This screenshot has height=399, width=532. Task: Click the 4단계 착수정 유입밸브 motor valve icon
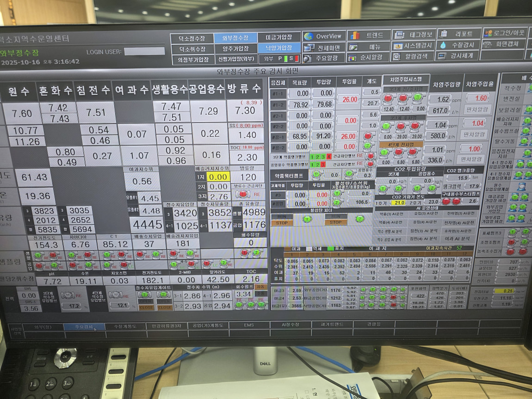pyautogui.click(x=115, y=295)
